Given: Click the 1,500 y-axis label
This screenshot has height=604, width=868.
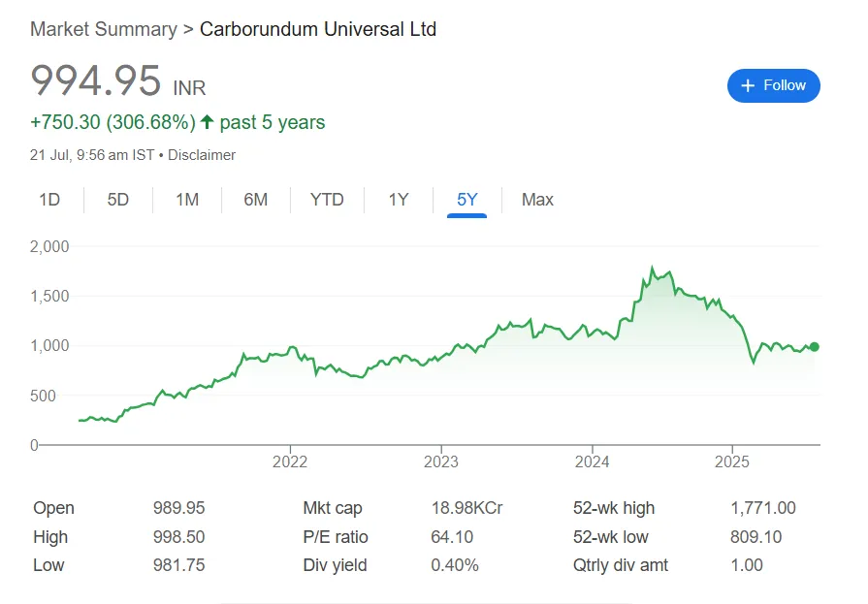Looking at the screenshot, I should click(x=49, y=297).
